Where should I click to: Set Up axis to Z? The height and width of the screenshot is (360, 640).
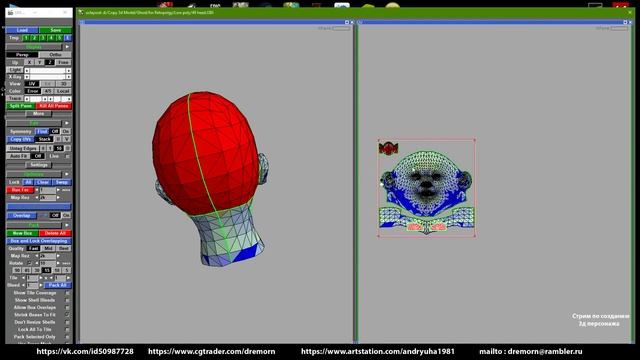[x=49, y=62]
